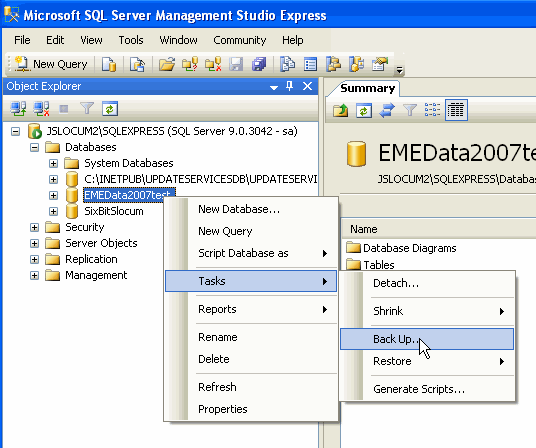Click the Summary list toolbar icon

(x=310, y=64)
